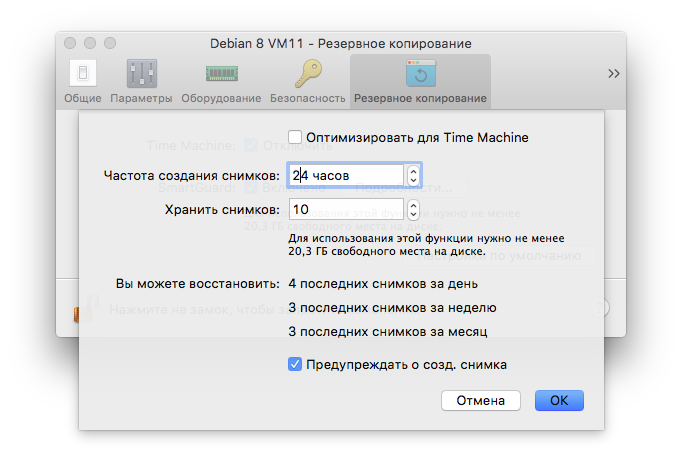Increase Хранить снимков count stepper up

click(413, 205)
